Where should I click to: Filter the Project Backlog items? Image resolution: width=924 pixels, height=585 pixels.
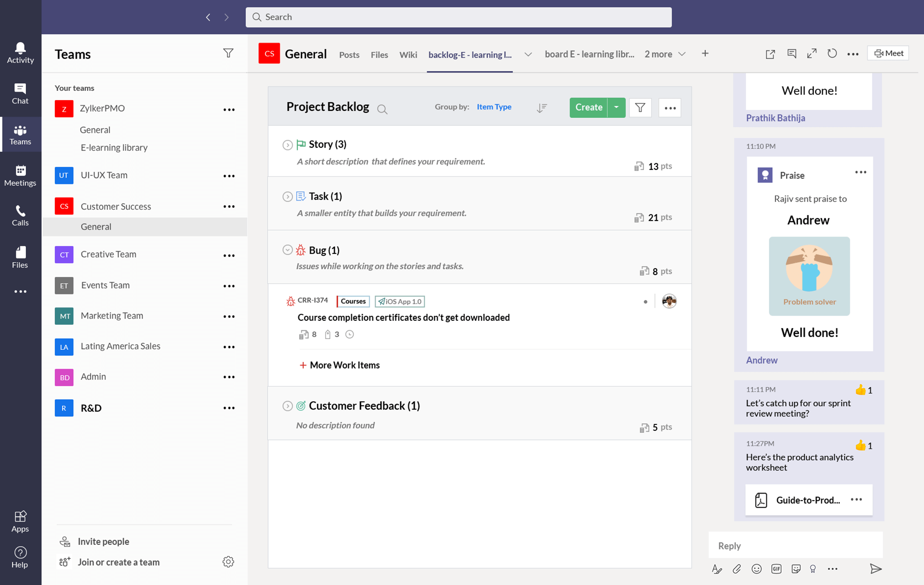pyautogui.click(x=640, y=108)
